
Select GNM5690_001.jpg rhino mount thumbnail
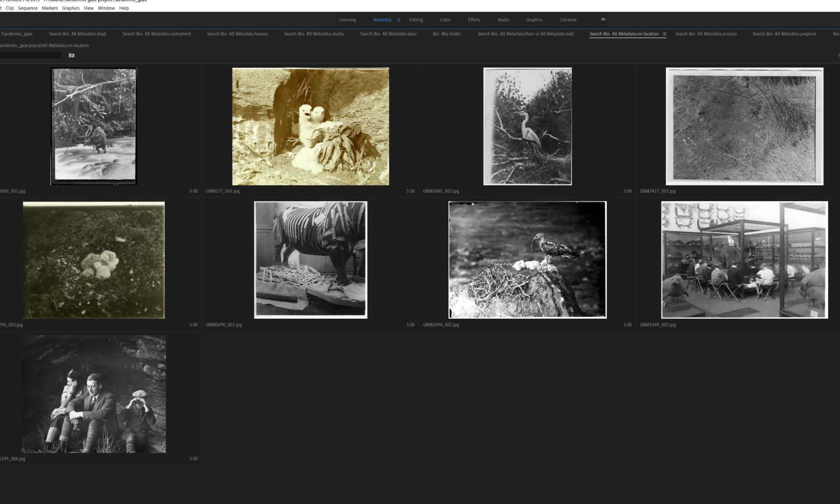[x=311, y=260]
